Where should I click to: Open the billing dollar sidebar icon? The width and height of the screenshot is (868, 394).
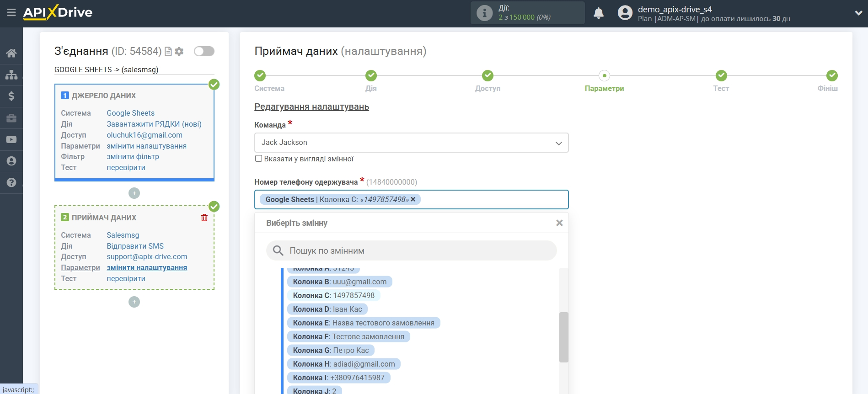pyautogui.click(x=11, y=96)
